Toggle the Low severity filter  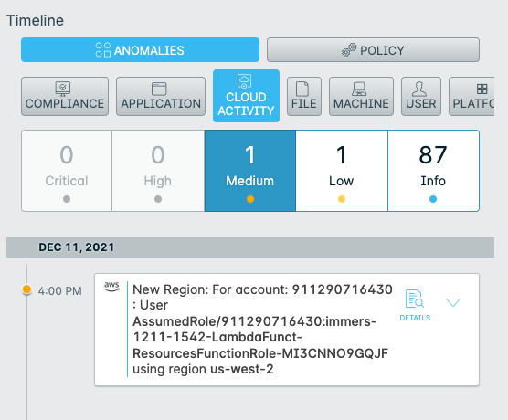(342, 171)
